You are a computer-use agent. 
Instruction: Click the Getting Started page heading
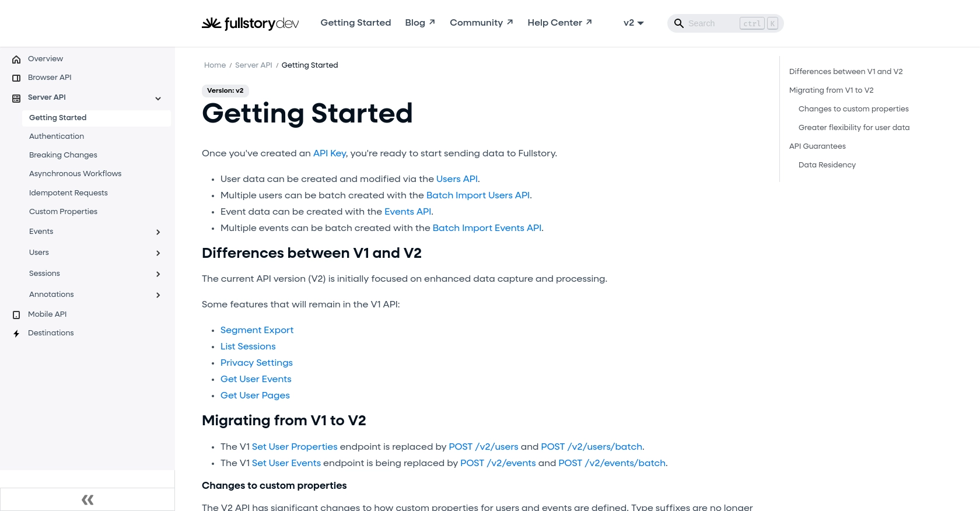point(307,113)
